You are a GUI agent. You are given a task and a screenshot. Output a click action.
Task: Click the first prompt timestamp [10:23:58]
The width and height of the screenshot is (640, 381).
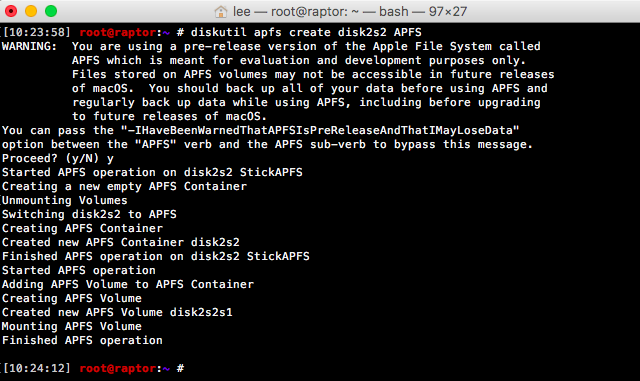pos(37,32)
